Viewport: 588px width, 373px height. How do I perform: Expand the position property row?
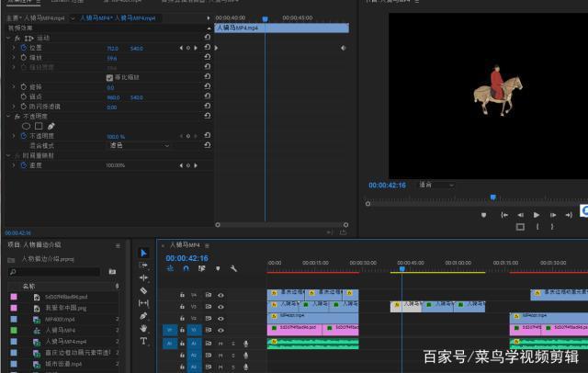pos(14,48)
